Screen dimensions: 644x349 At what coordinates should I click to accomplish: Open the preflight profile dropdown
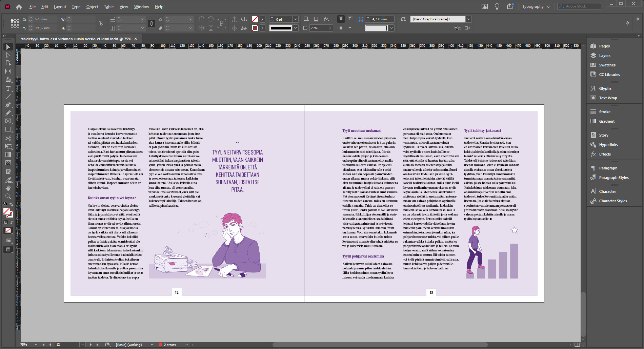click(x=152, y=345)
